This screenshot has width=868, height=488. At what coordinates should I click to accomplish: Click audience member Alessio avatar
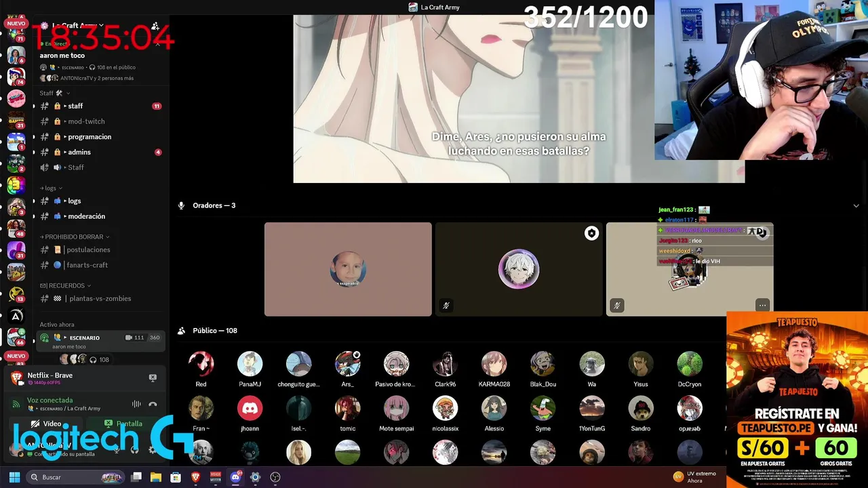coord(494,409)
